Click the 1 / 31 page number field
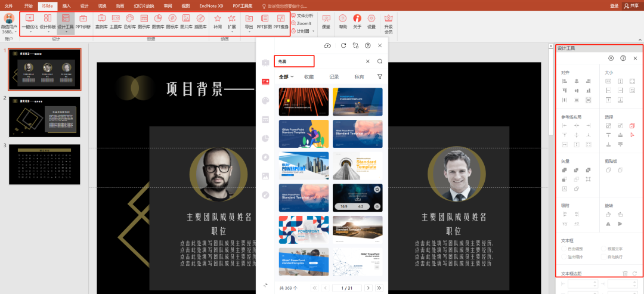The height and width of the screenshot is (294, 644). (347, 288)
